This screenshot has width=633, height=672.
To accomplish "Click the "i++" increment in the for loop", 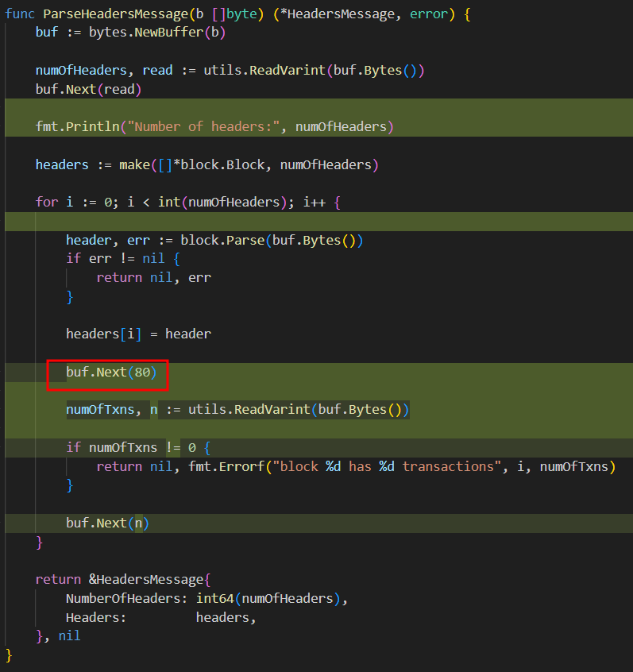I will tap(315, 203).
